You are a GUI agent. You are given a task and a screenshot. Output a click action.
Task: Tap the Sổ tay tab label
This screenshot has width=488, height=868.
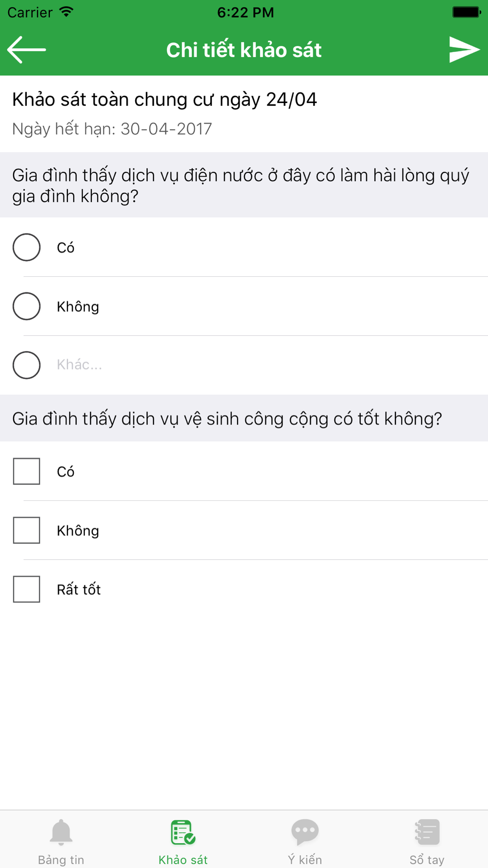pyautogui.click(x=427, y=860)
